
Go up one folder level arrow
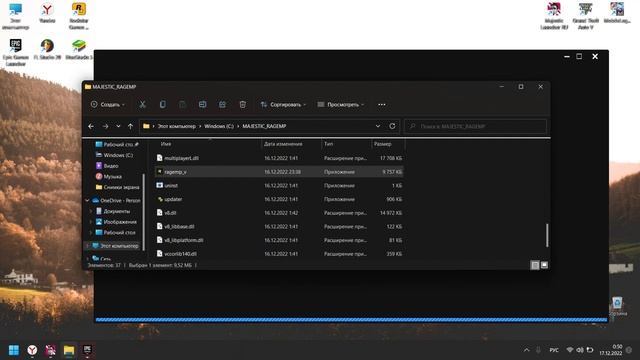tap(130, 127)
